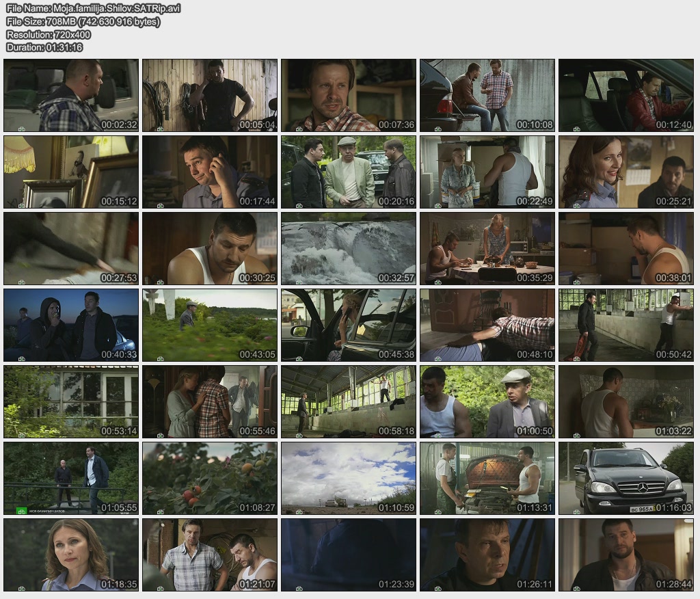Click the man on phone frame at 00:17:44
700x599 pixels.
[x=210, y=172]
